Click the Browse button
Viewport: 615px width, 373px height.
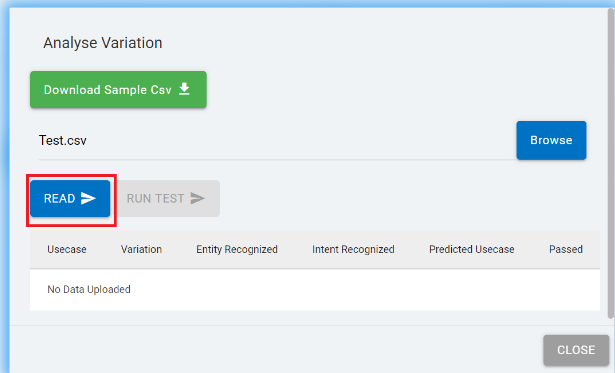[551, 140]
